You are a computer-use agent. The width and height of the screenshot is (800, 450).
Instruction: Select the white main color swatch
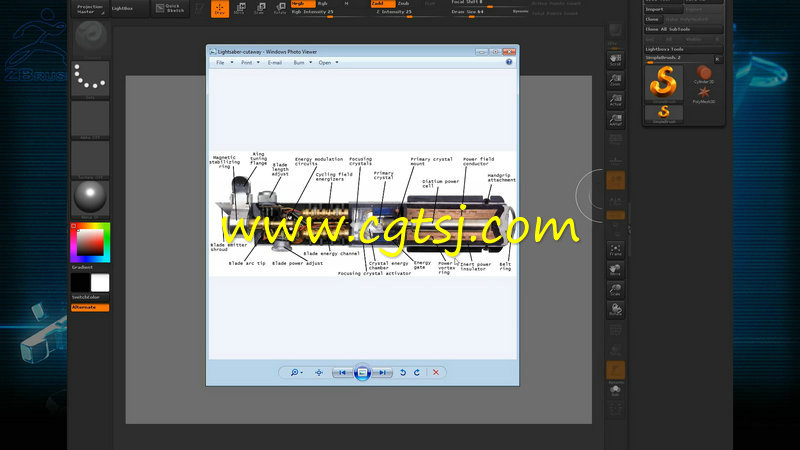[100, 283]
